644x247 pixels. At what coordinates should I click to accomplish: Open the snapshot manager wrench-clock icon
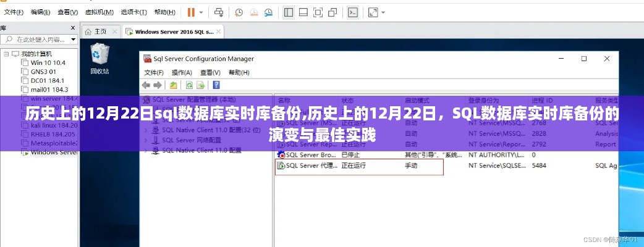coord(268,12)
